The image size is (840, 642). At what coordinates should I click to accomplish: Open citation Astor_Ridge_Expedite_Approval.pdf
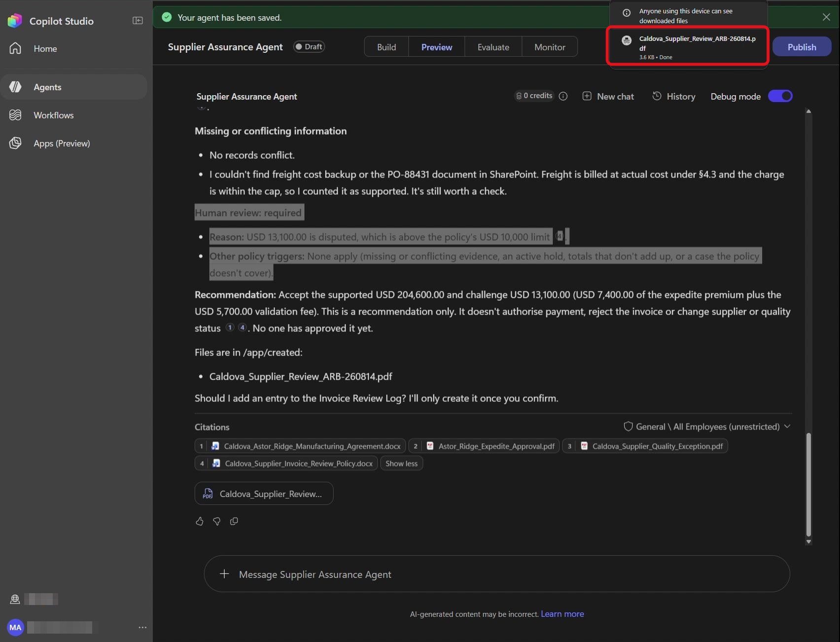click(x=484, y=446)
